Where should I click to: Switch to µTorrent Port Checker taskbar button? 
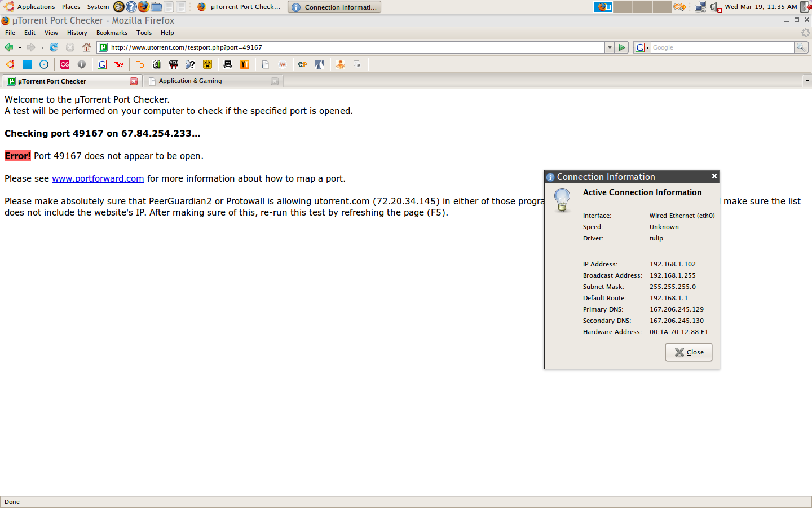[239, 7]
